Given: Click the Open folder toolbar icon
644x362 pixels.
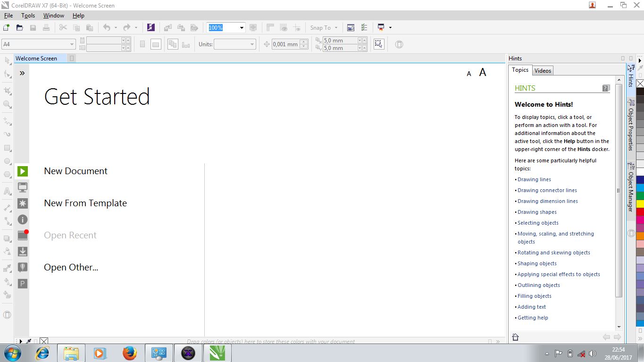Looking at the screenshot, I should pos(20,27).
